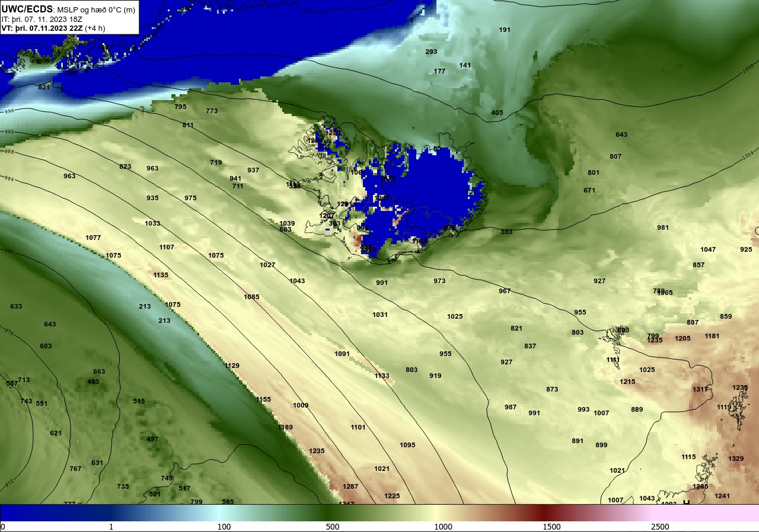Click the height value 553

point(506,232)
